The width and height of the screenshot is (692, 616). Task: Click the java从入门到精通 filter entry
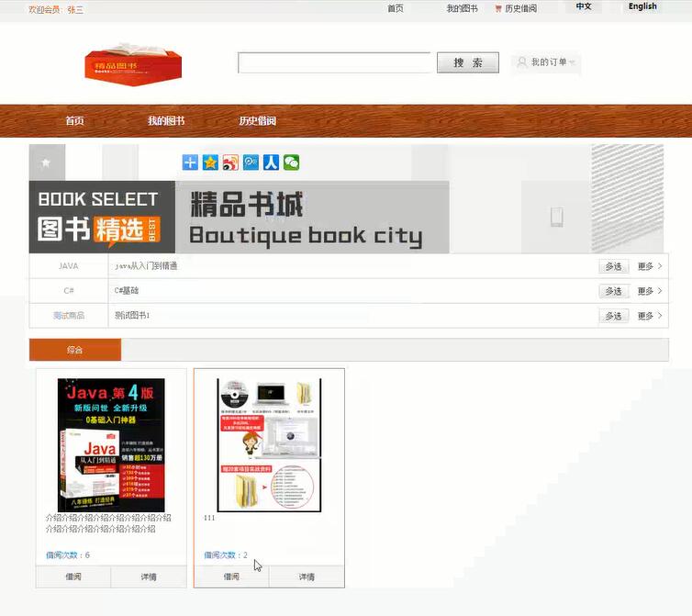146,266
